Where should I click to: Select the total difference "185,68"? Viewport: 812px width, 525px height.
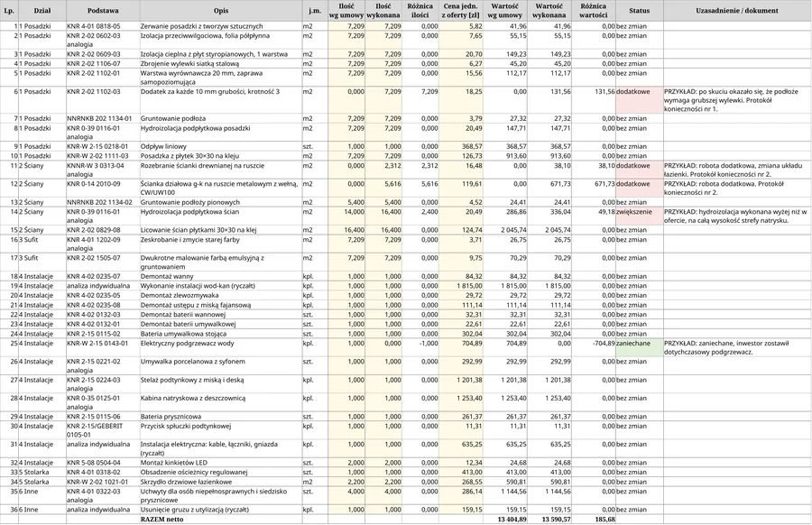[593, 520]
